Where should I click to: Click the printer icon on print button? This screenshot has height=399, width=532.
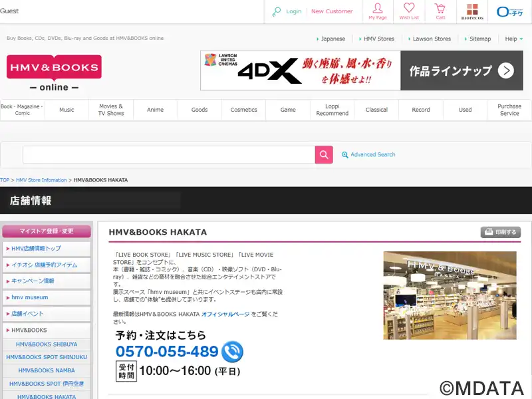point(489,231)
